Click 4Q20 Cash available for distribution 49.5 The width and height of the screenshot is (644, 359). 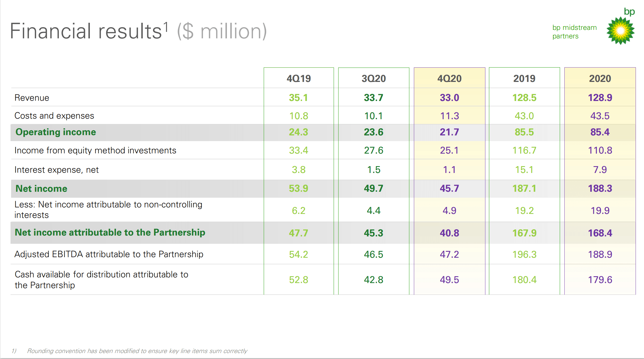coord(449,280)
